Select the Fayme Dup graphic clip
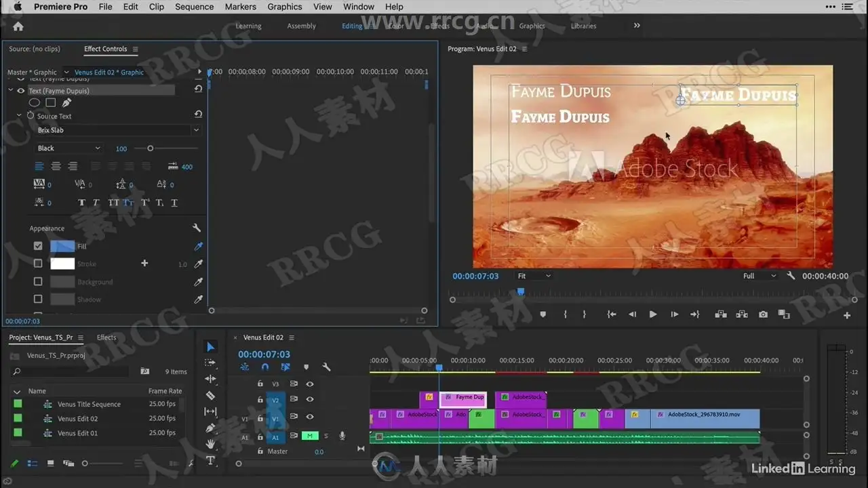 463,400
